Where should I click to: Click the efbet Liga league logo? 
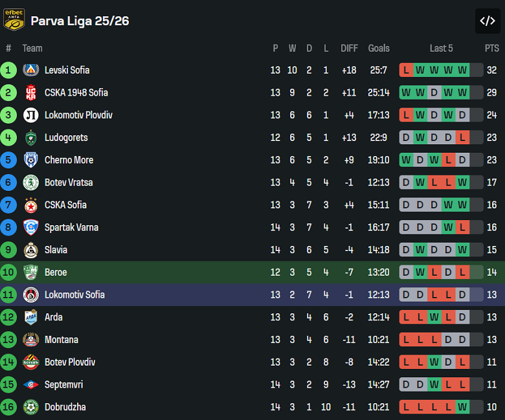coord(14,20)
